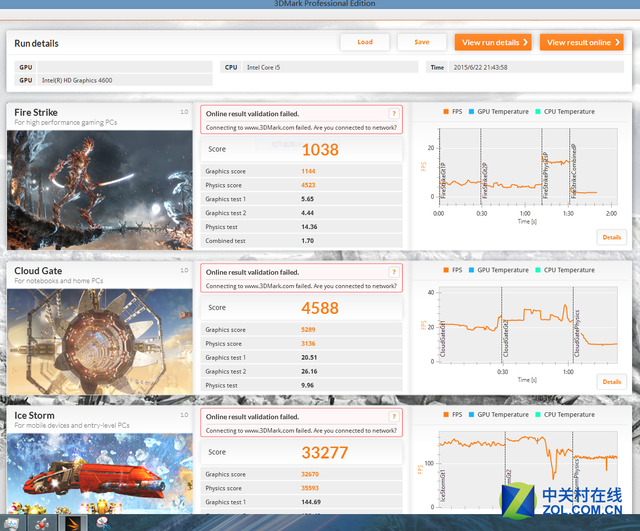Click the FireStrikeGt2P marker on the chart
The width and height of the screenshot is (640, 531).
click(x=484, y=180)
